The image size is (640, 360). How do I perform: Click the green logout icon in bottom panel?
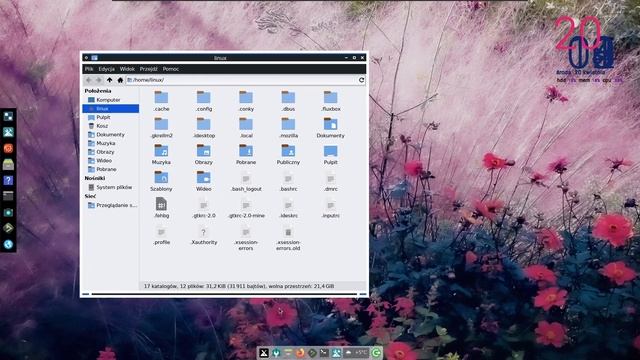(x=376, y=353)
